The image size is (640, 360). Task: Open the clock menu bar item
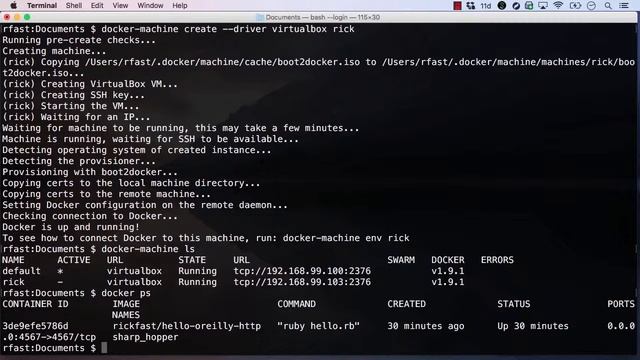[x=591, y=6]
